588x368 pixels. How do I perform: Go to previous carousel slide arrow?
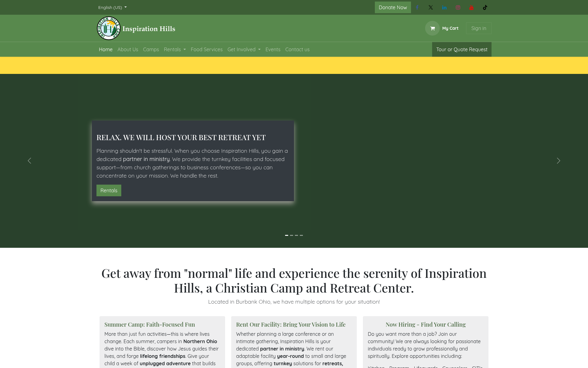pyautogui.click(x=29, y=161)
